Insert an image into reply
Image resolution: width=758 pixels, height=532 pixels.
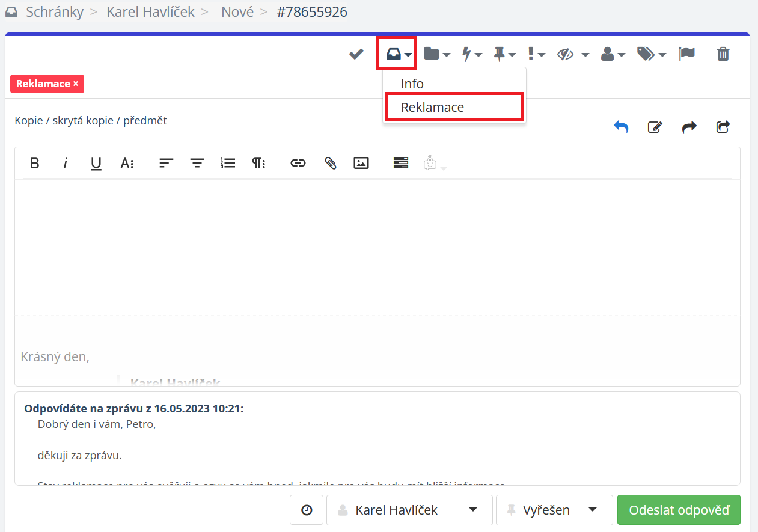point(361,163)
